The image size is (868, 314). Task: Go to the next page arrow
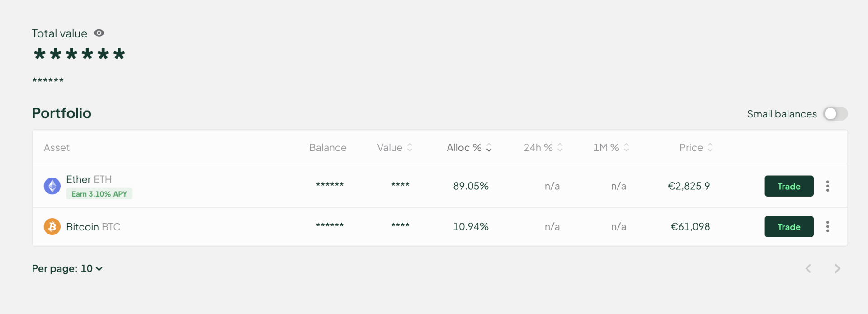837,268
